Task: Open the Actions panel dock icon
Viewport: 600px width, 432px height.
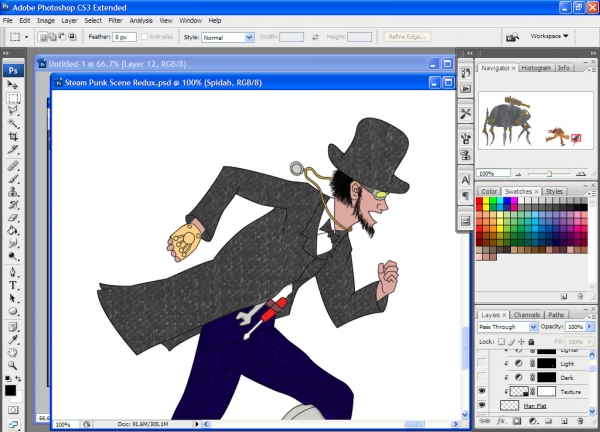Action: (x=465, y=89)
